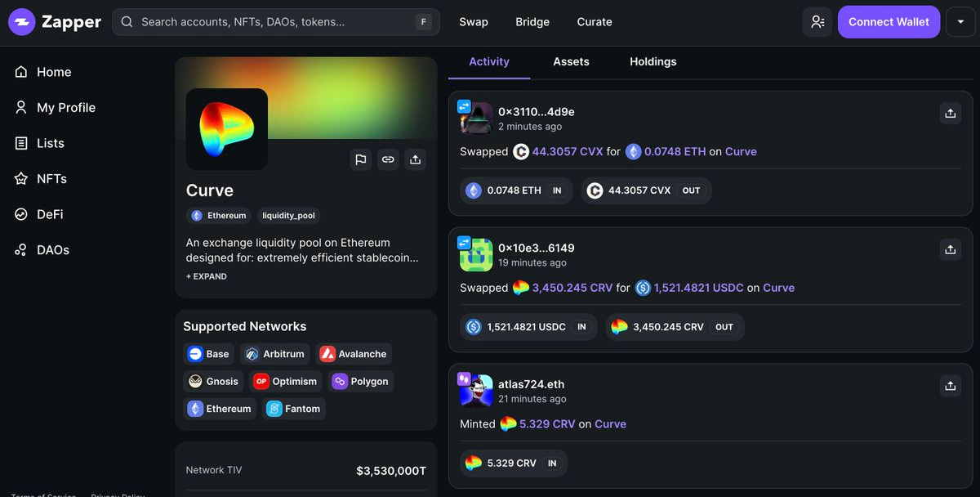This screenshot has height=497, width=980.
Task: Open DAOs from the sidebar
Action: (x=42, y=249)
